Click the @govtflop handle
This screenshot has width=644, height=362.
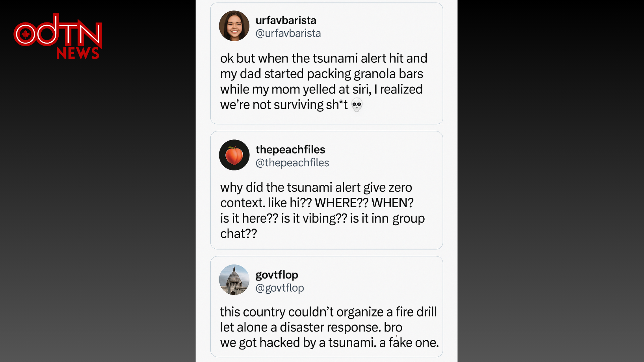pos(280,288)
